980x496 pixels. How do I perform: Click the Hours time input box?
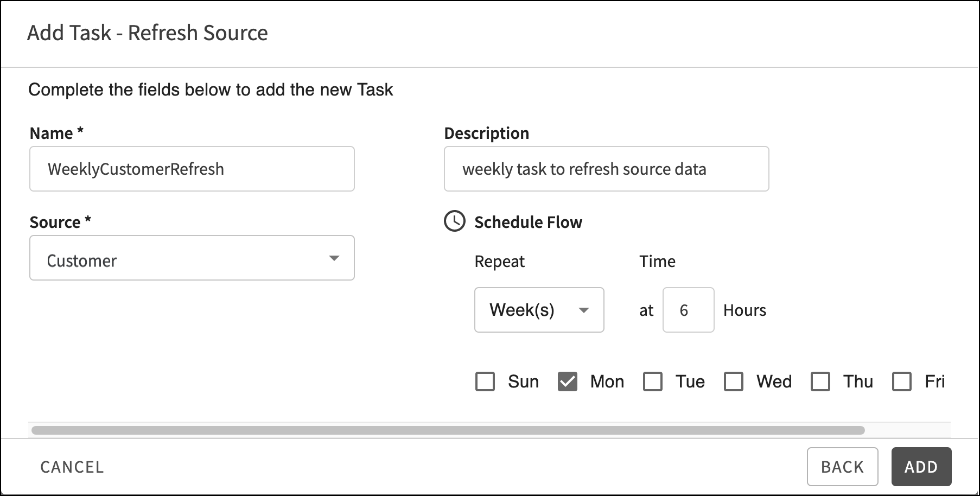pyautogui.click(x=688, y=310)
